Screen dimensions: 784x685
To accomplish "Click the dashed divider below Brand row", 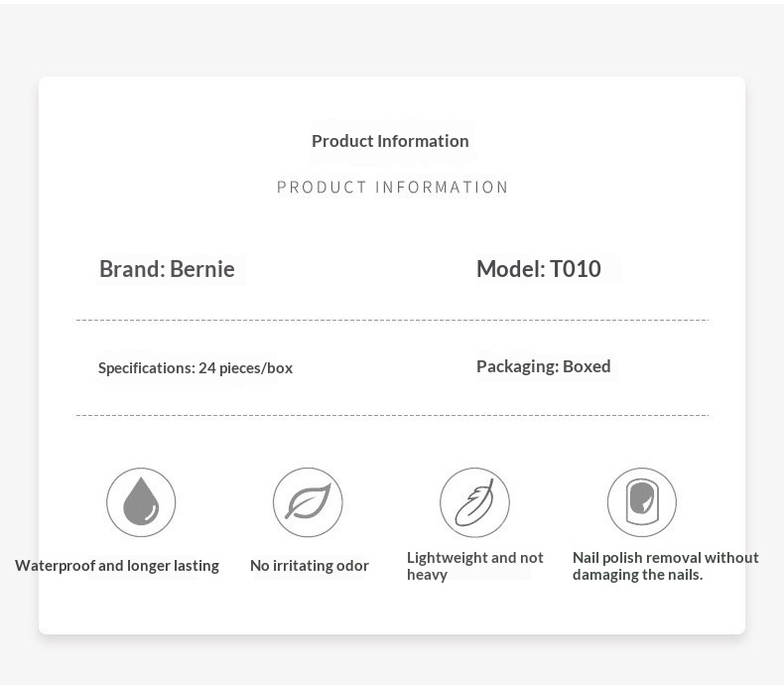I will coord(392,320).
